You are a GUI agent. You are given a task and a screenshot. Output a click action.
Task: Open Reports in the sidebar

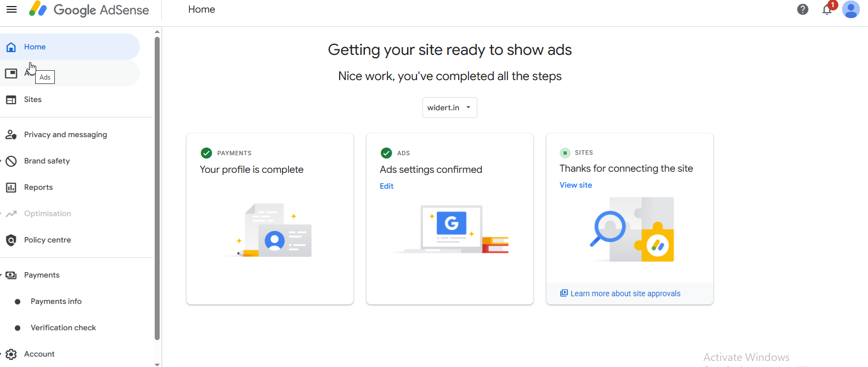(x=70, y=187)
